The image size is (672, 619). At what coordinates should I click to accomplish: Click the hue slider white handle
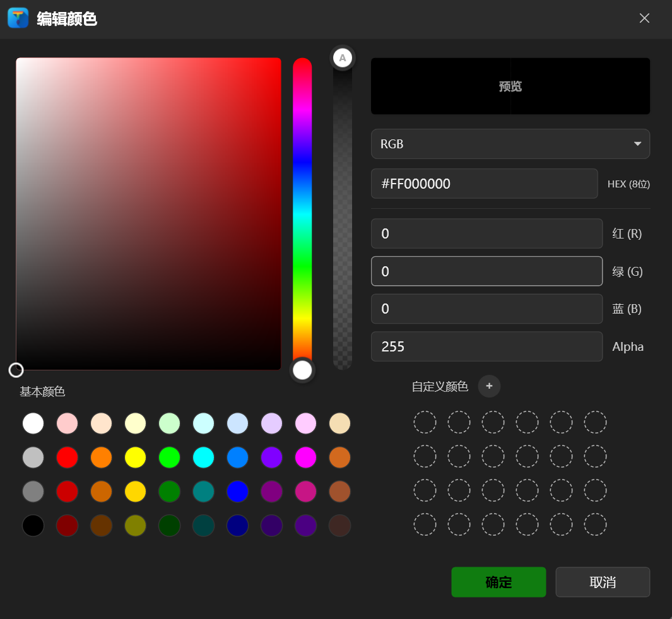302,370
